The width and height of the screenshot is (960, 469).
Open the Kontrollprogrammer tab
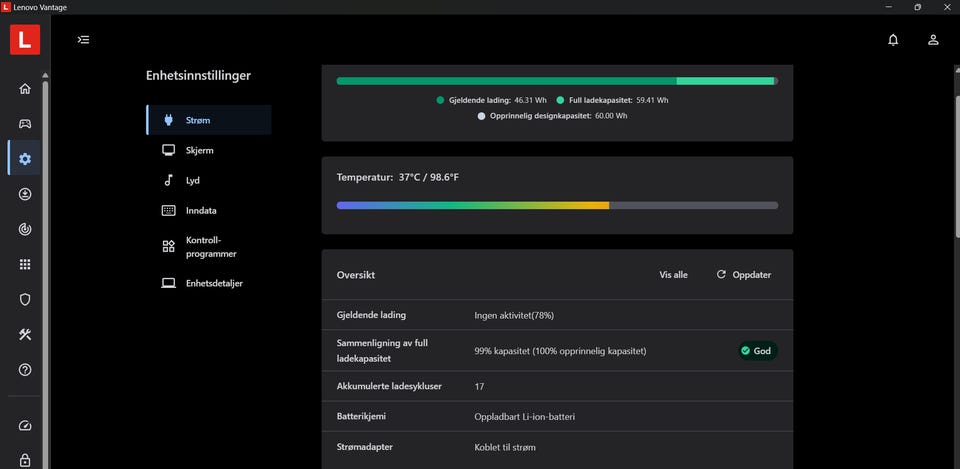(209, 247)
